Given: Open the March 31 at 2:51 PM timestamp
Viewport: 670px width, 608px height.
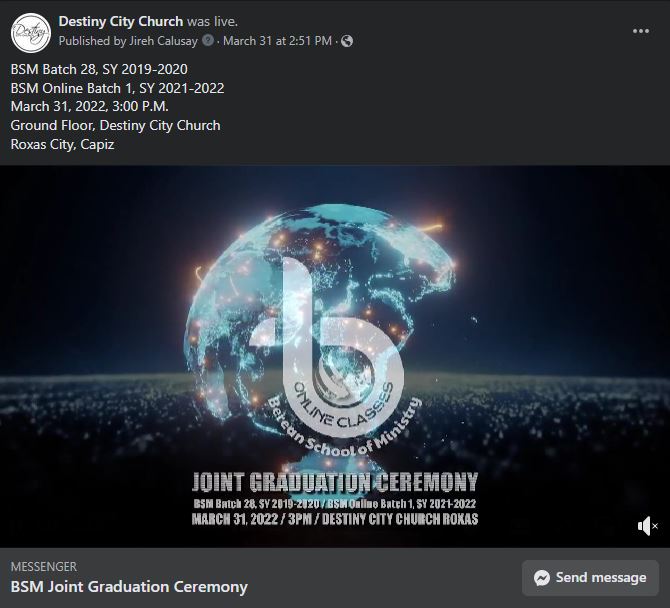Looking at the screenshot, I should (x=277, y=41).
